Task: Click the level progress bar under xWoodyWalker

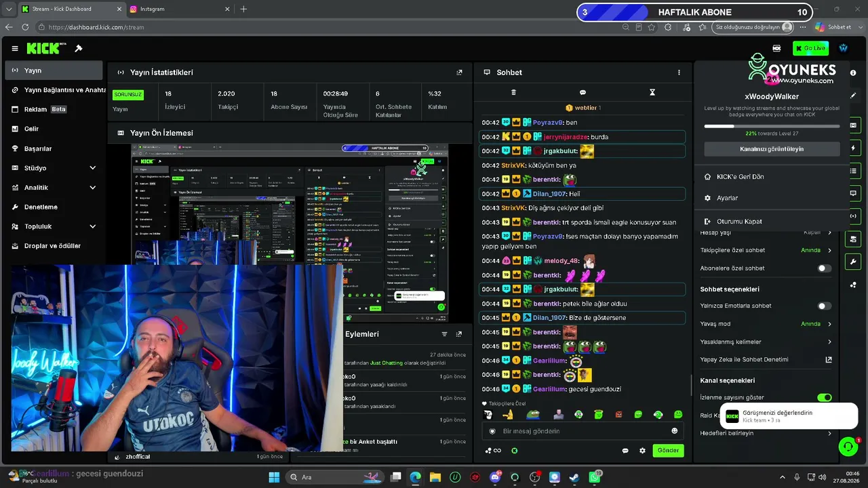Action: [x=772, y=126]
